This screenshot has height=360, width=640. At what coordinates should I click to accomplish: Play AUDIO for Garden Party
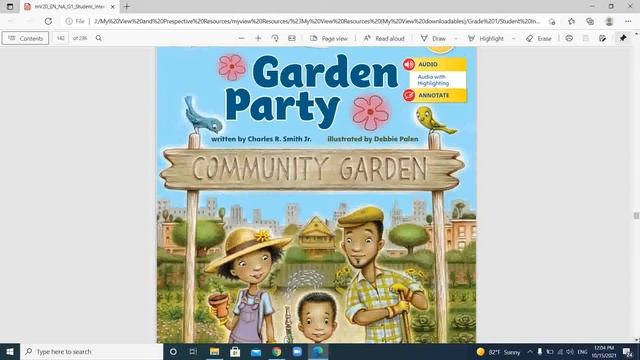coord(434,64)
